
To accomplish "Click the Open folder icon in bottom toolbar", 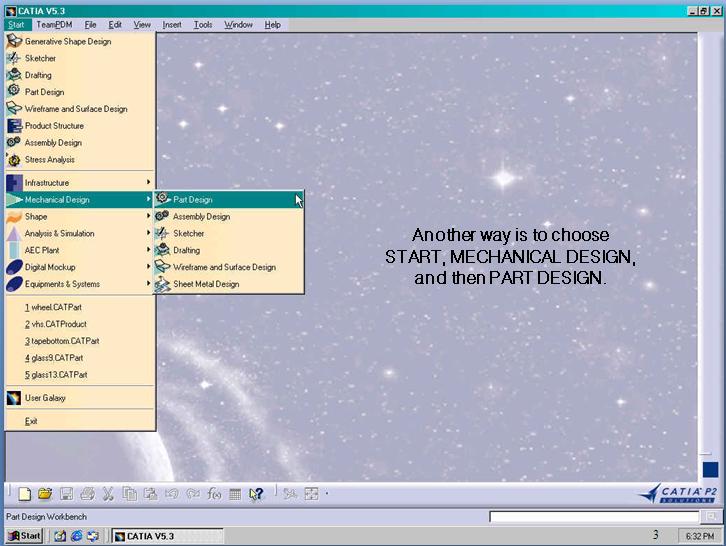I will (45, 493).
